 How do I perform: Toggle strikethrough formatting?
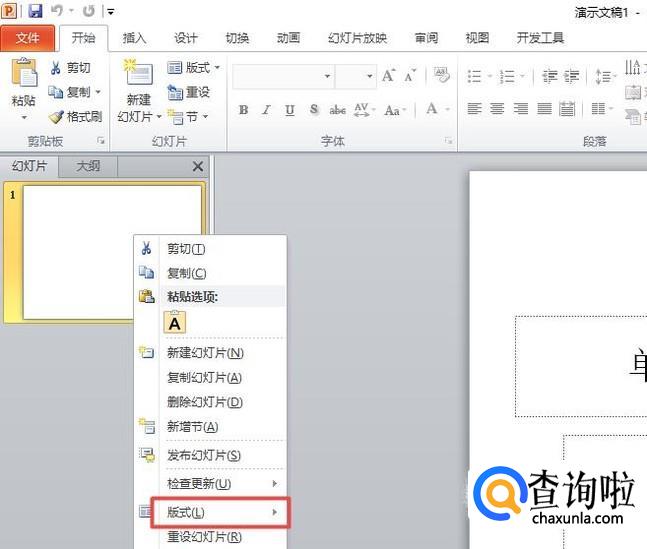tap(338, 109)
